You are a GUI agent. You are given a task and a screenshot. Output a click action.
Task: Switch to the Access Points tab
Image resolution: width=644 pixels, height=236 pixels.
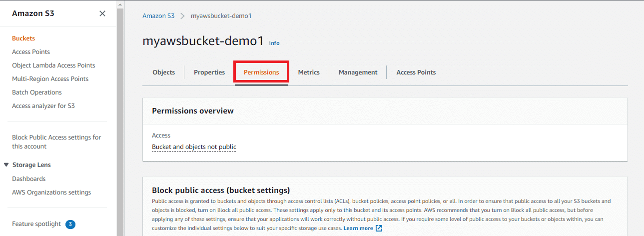[416, 72]
